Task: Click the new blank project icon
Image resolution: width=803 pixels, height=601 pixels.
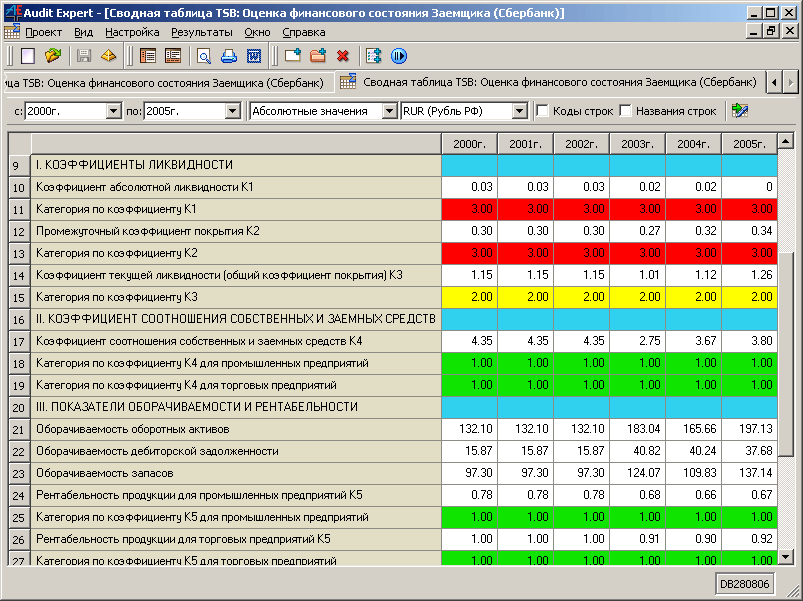Action: point(28,56)
